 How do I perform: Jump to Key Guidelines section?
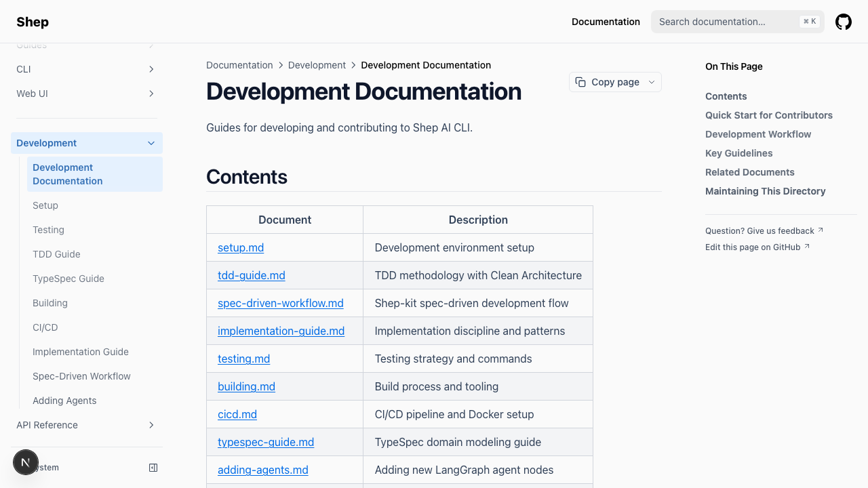(x=739, y=153)
